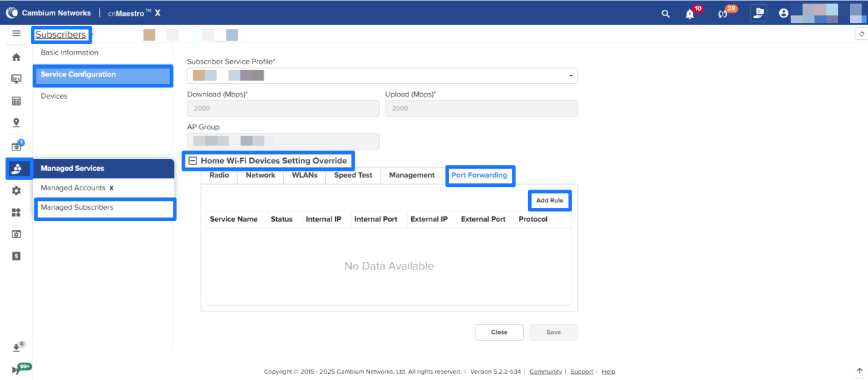This screenshot has width=868, height=380.
Task: Open the sync alerts icon with badge 28
Action: point(723,13)
